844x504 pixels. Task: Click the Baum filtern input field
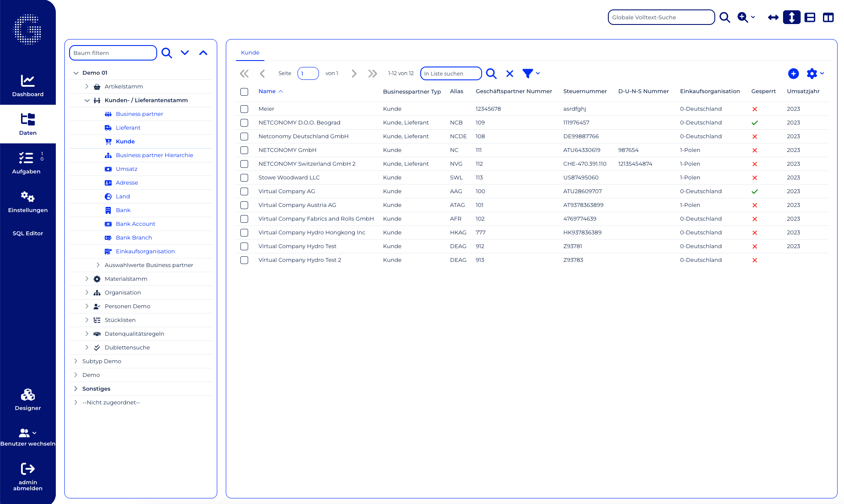click(112, 53)
